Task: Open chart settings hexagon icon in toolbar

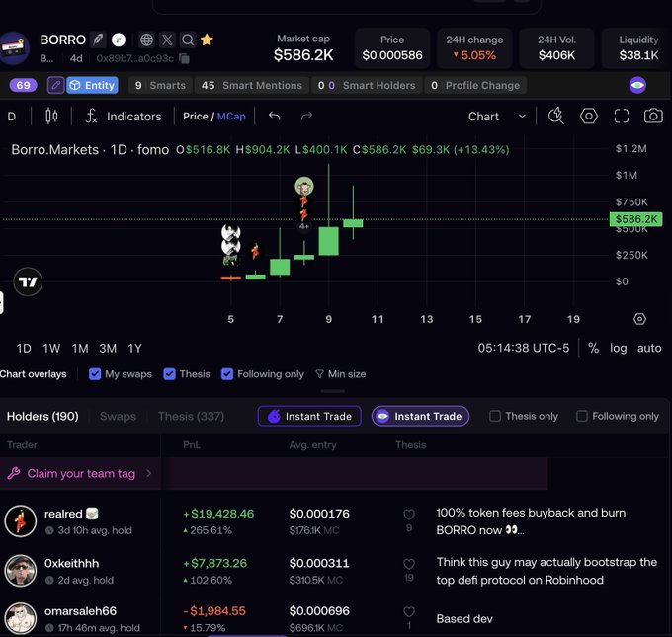Action: tap(589, 116)
